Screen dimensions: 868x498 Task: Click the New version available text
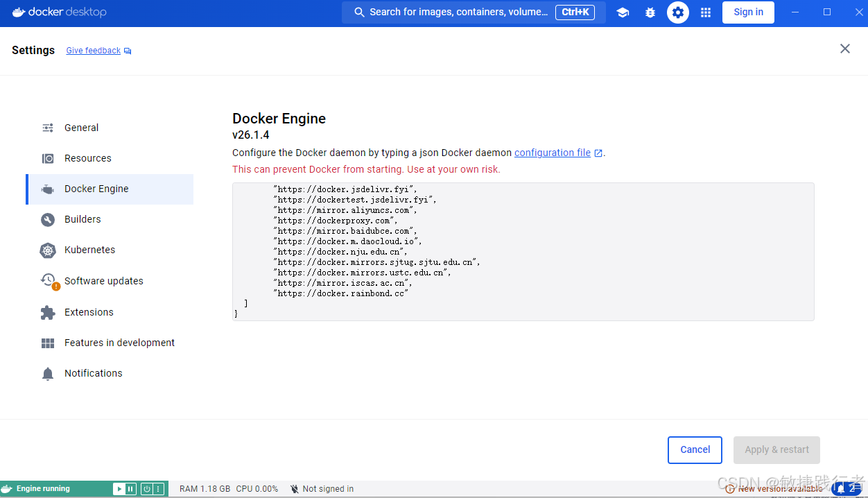click(x=780, y=489)
